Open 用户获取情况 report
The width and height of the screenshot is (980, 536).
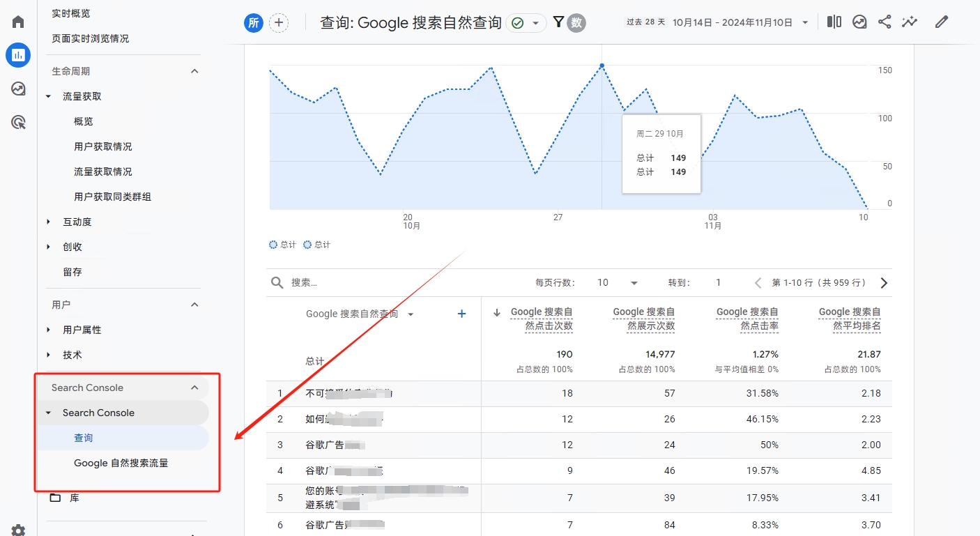point(103,146)
